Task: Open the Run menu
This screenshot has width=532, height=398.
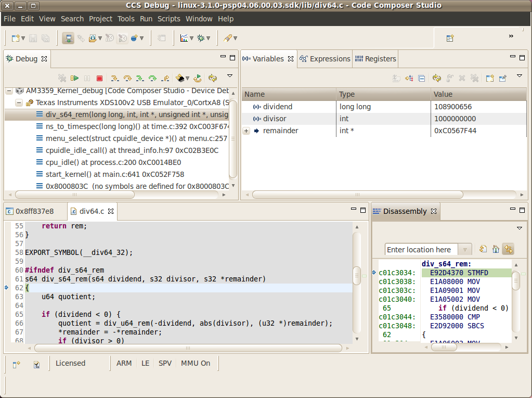Action: (x=146, y=18)
